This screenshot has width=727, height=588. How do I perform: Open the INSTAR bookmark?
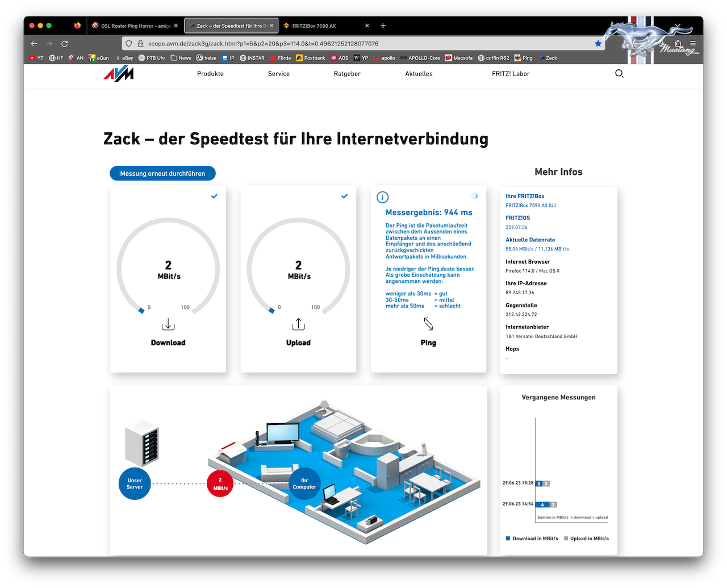[252, 58]
